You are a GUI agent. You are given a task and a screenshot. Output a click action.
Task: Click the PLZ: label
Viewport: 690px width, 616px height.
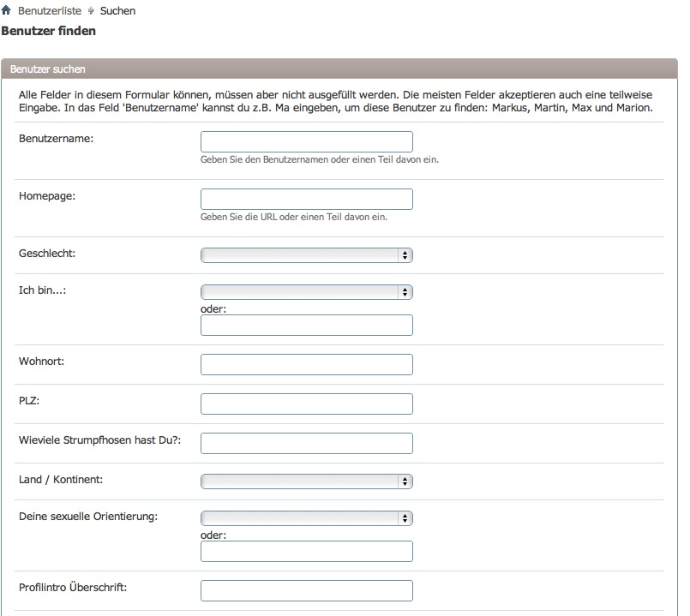point(29,401)
